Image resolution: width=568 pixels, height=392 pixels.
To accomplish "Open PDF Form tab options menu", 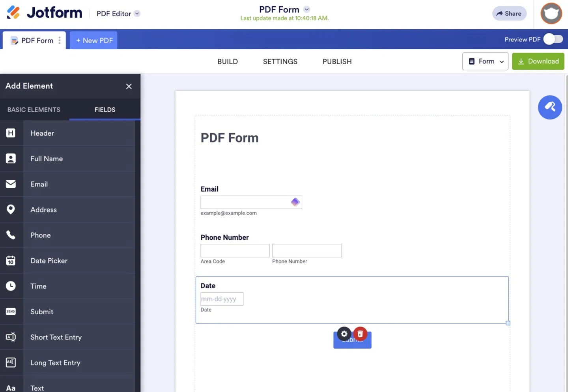I will pyautogui.click(x=60, y=40).
